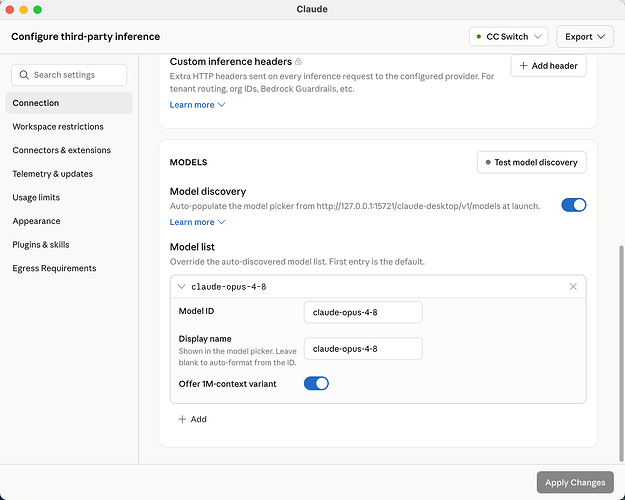Click Add to append a model
The height and width of the screenshot is (500, 625).
pyautogui.click(x=193, y=419)
